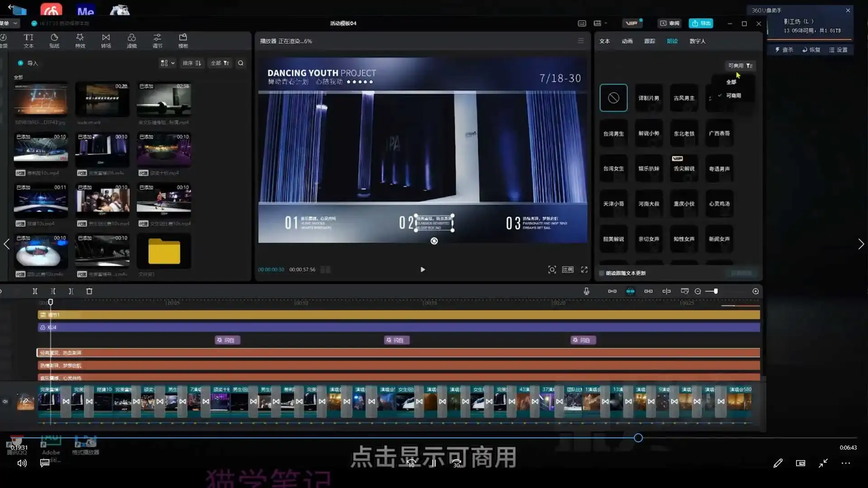Open the 调节 (Adjust) panel
This screenshot has width=868, height=488.
click(x=157, y=41)
